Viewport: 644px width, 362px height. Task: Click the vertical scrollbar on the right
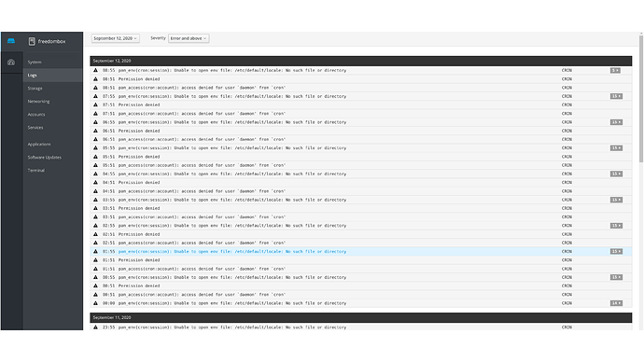[x=640, y=99]
